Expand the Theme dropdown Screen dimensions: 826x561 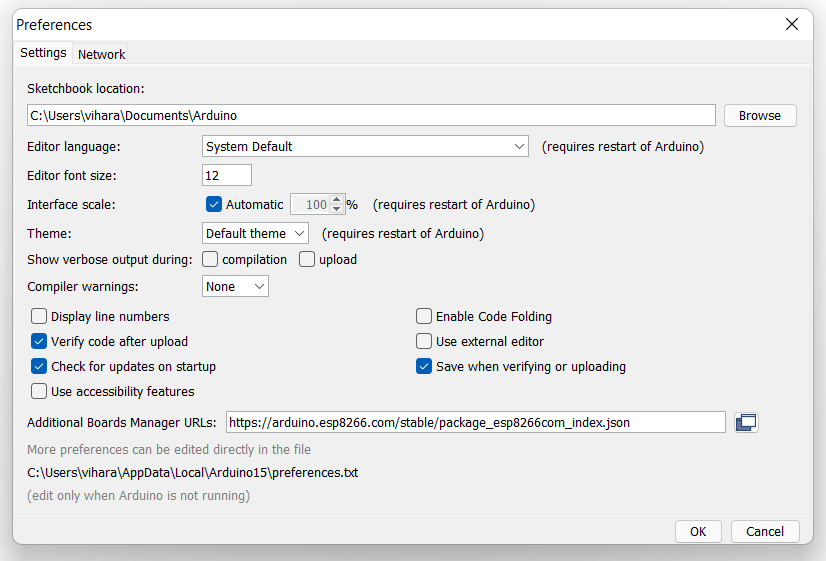[255, 233]
